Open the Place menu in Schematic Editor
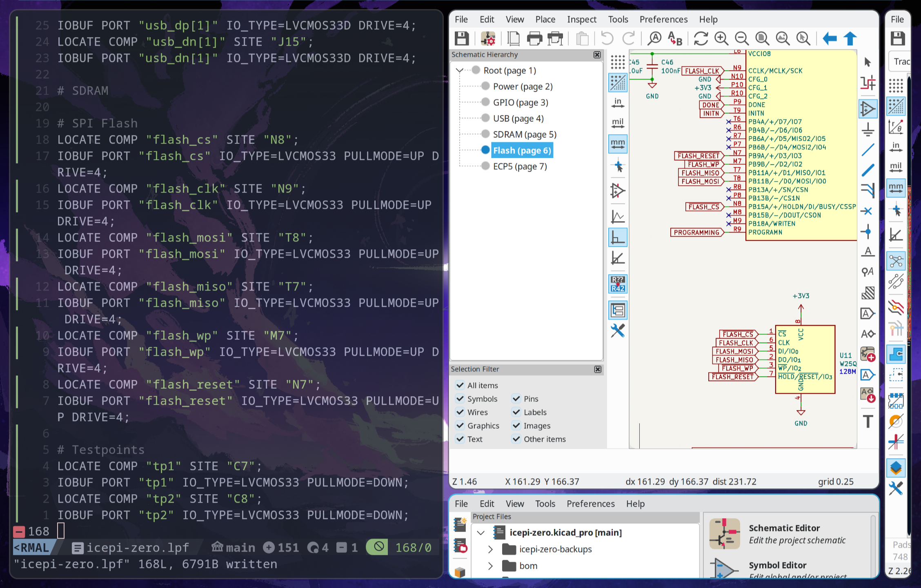 [x=545, y=19]
